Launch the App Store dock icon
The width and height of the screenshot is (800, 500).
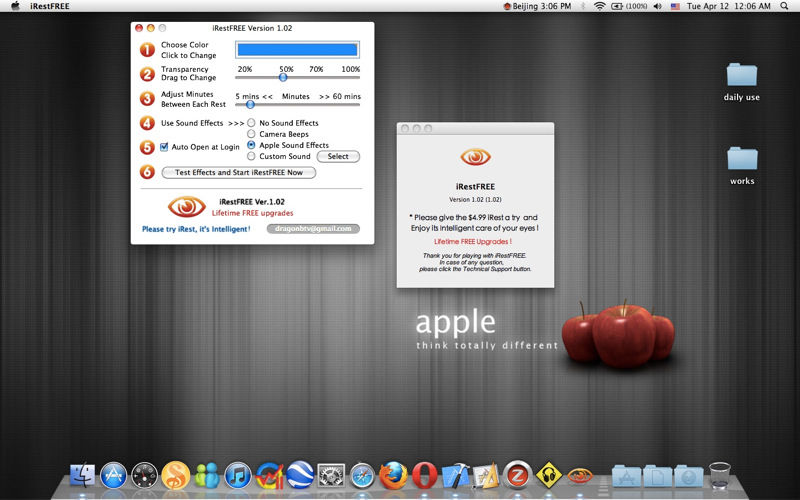click(113, 476)
